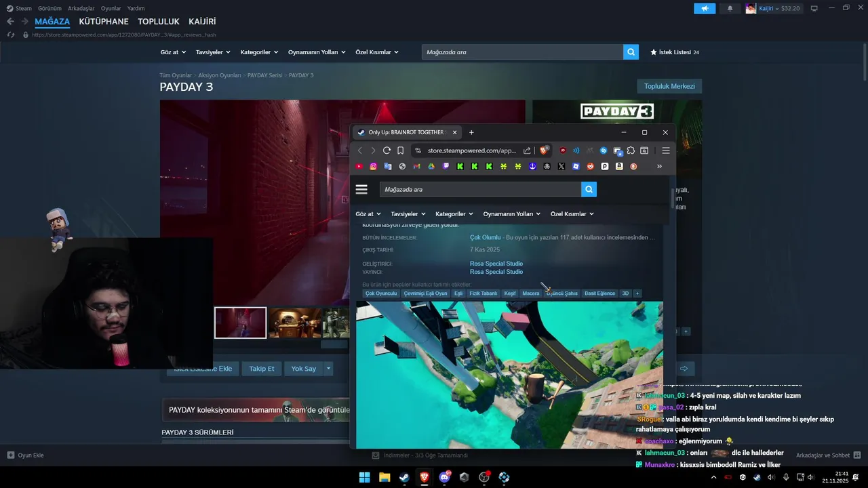
Task: Open the Görünüm menu in Steam
Action: coord(50,8)
